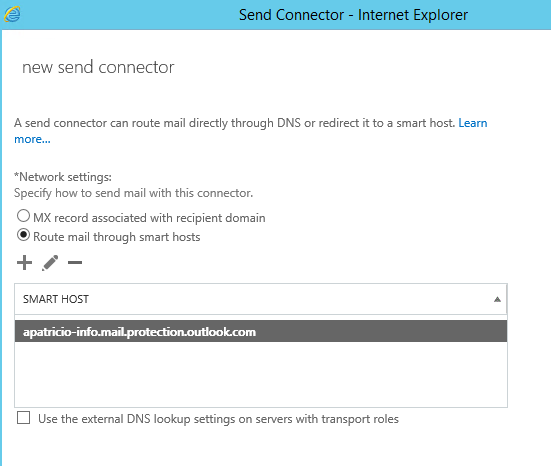Remove the selected smart host with minus icon
The image size is (551, 466).
[x=75, y=263]
